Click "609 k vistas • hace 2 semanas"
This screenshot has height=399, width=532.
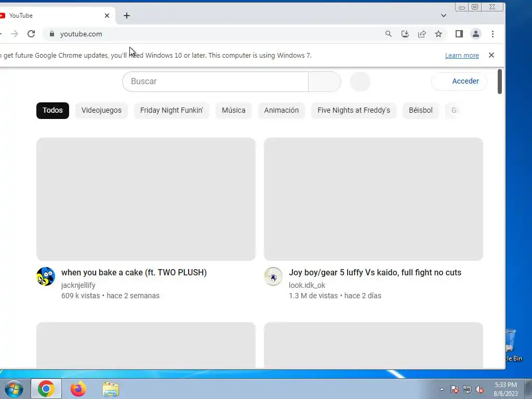tap(110, 296)
